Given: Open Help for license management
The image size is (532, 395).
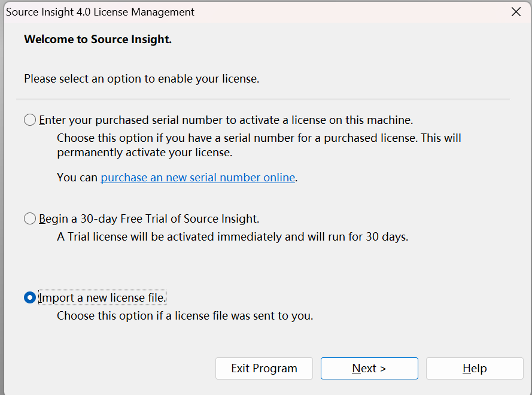Looking at the screenshot, I should coord(475,368).
